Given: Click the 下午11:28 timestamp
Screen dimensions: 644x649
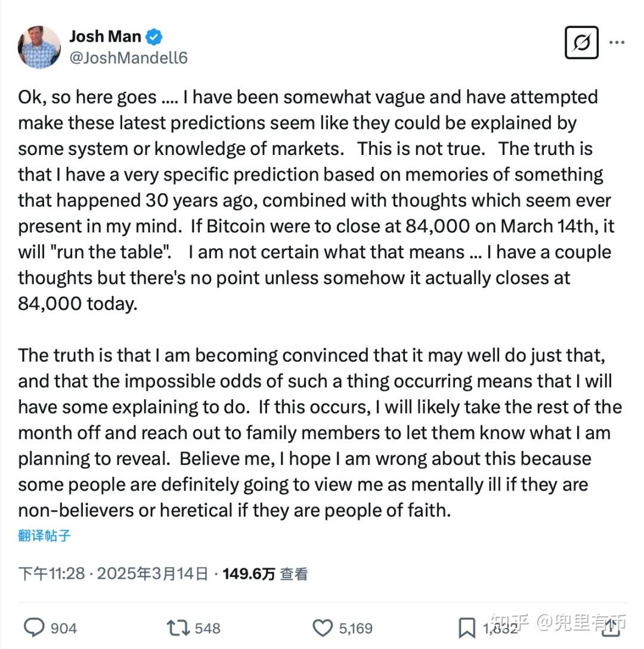Looking at the screenshot, I should pyautogui.click(x=51, y=574).
